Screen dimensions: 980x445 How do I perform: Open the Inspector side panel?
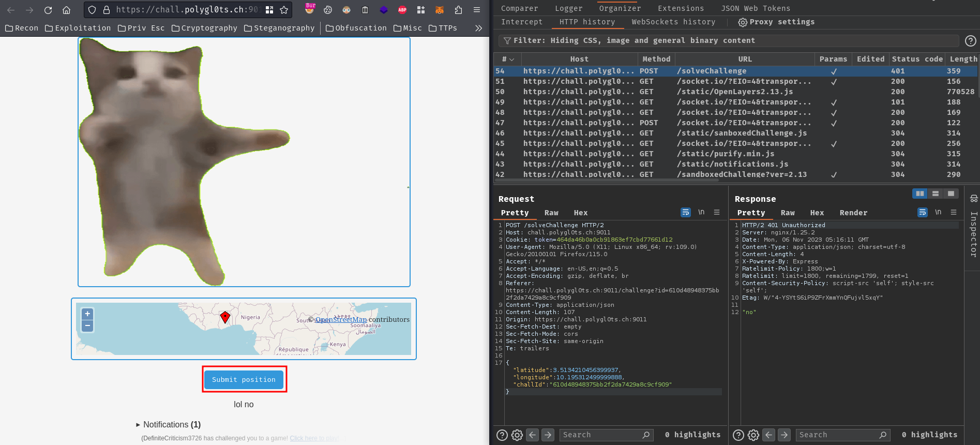[x=973, y=226]
